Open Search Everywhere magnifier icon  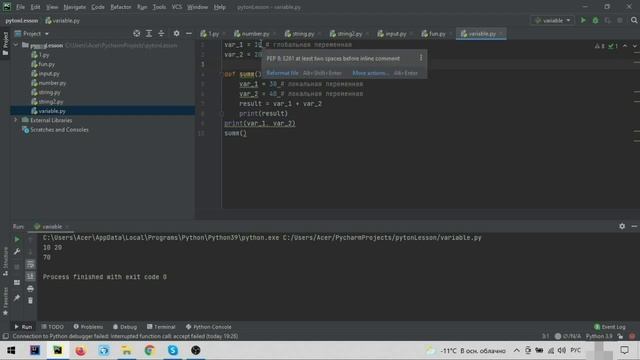634,20
